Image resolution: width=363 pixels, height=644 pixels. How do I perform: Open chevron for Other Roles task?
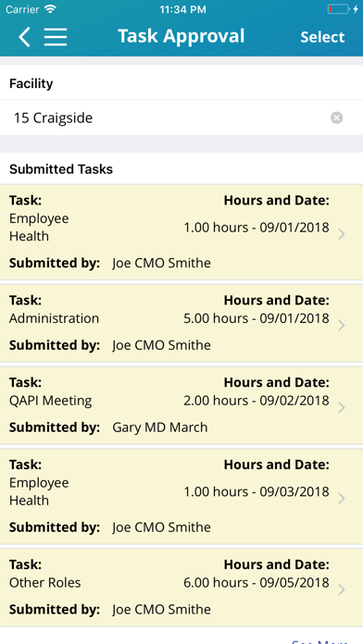(x=341, y=590)
